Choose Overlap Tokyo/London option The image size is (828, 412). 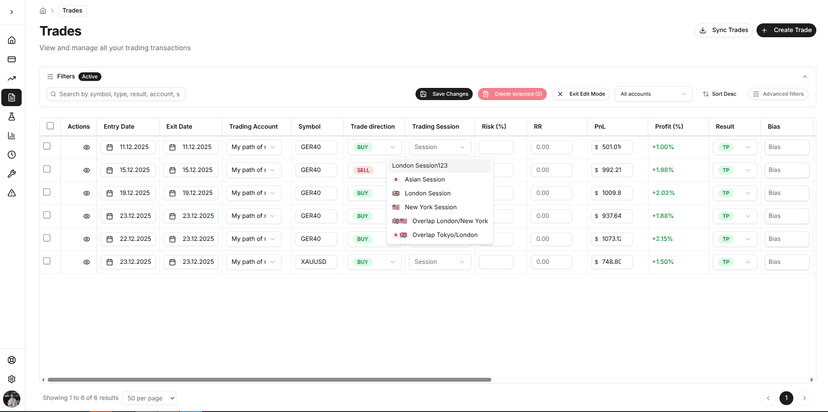440,235
